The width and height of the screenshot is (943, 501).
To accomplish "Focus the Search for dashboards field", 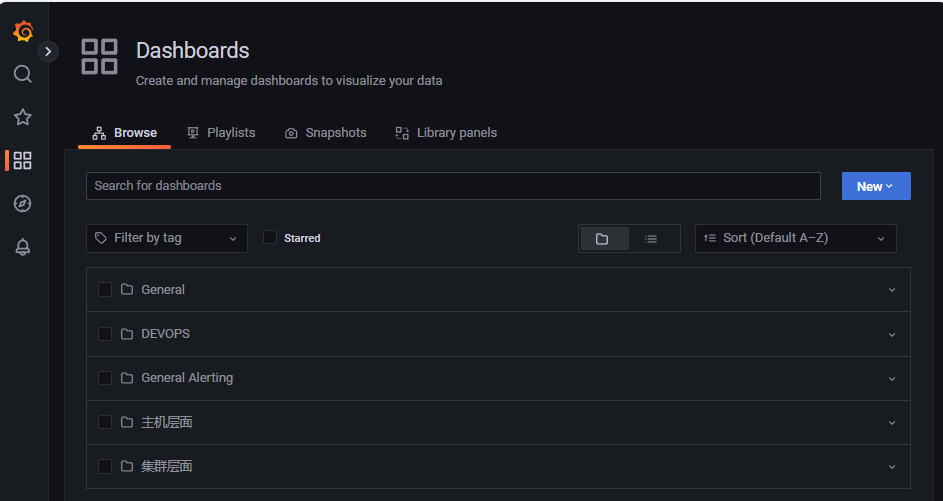I will coord(453,186).
